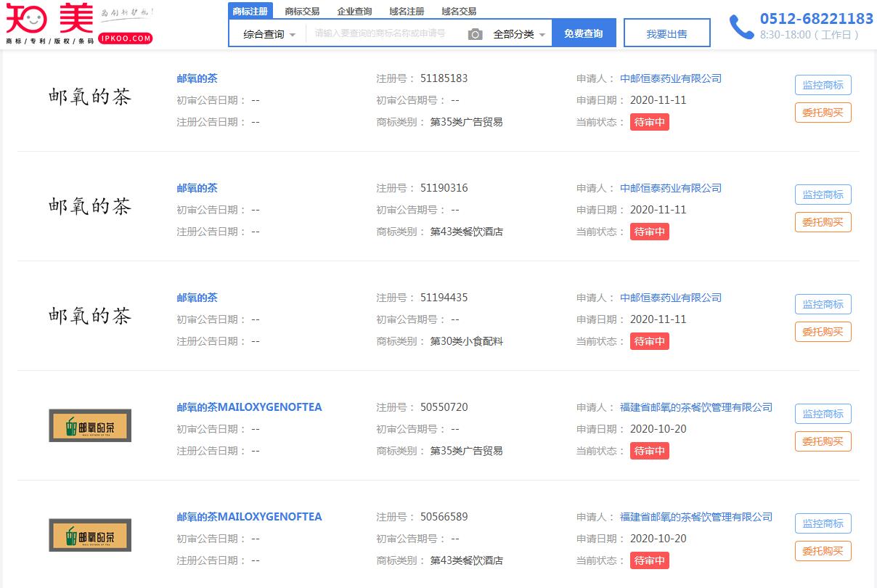
Task: Click trademark image for registration 51194435
Action: point(90,316)
